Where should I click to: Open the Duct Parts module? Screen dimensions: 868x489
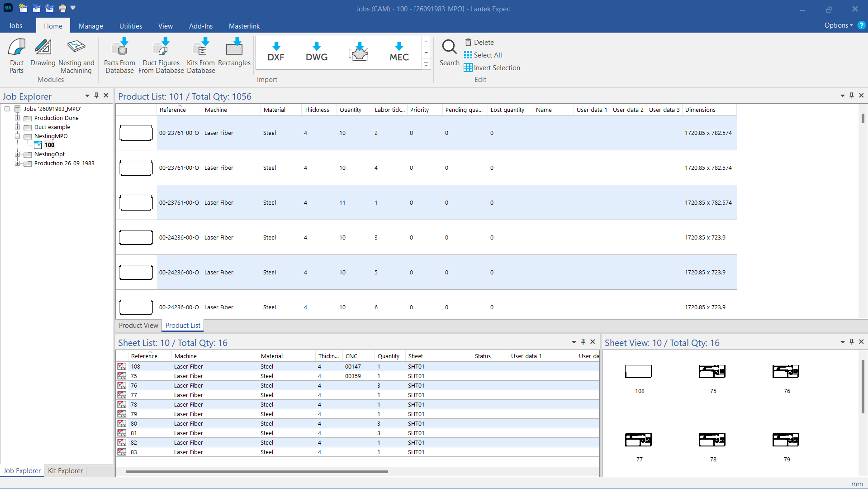point(17,56)
